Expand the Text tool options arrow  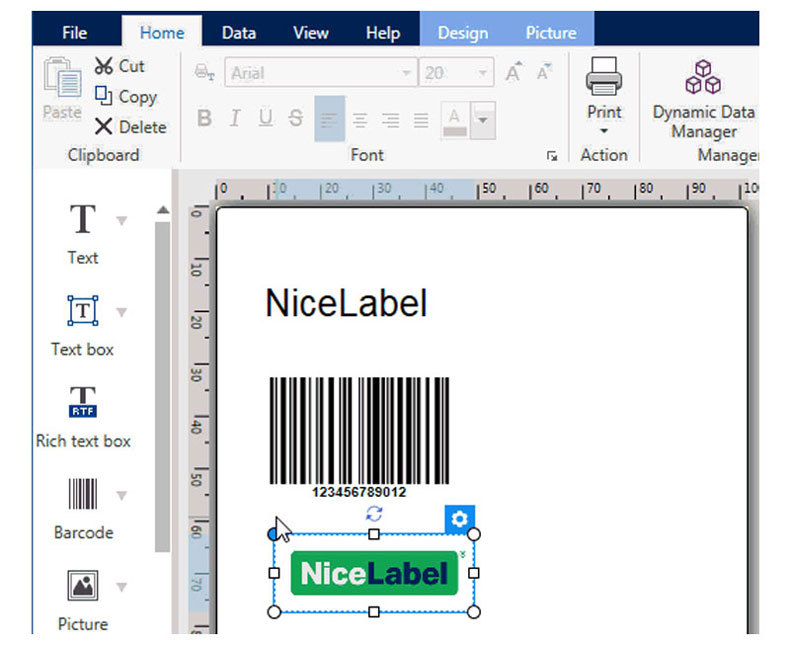pyautogui.click(x=121, y=220)
